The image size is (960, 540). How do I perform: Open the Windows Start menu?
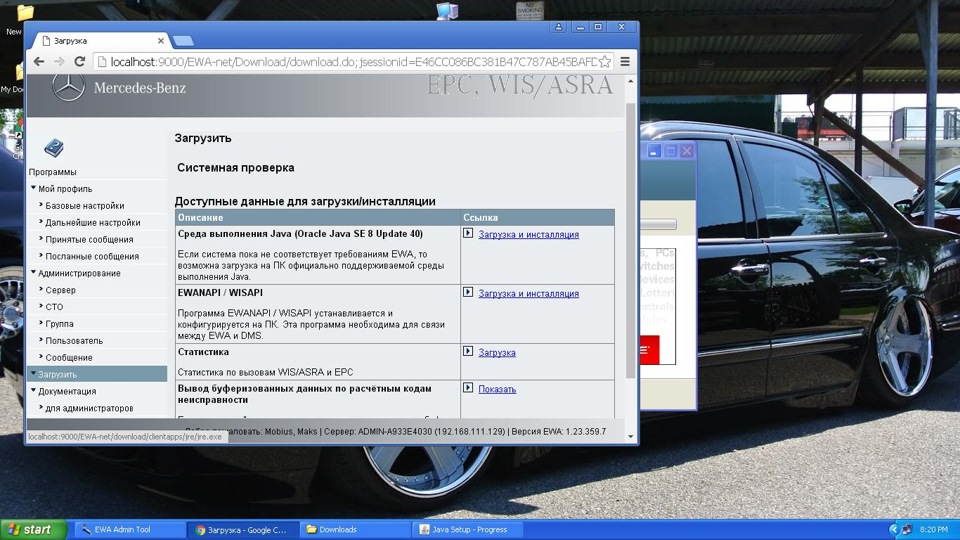pos(34,530)
